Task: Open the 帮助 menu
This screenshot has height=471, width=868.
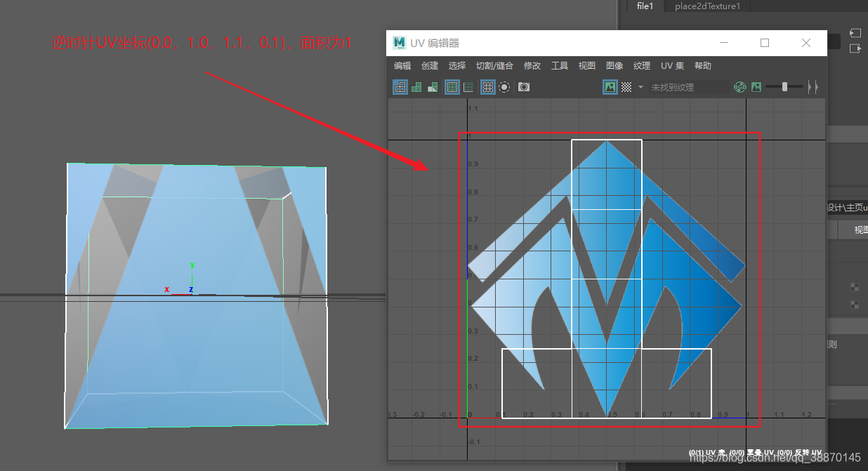Action: [703, 66]
